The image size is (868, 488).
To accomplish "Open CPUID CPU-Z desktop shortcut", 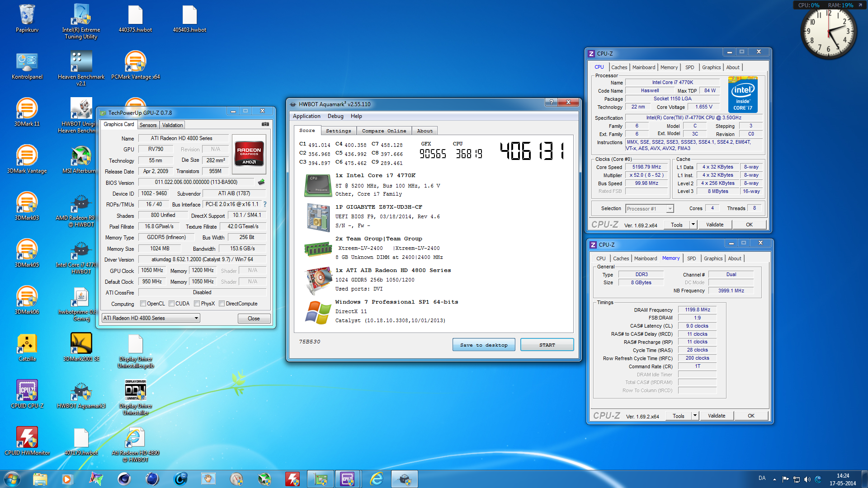I will pos(27,394).
